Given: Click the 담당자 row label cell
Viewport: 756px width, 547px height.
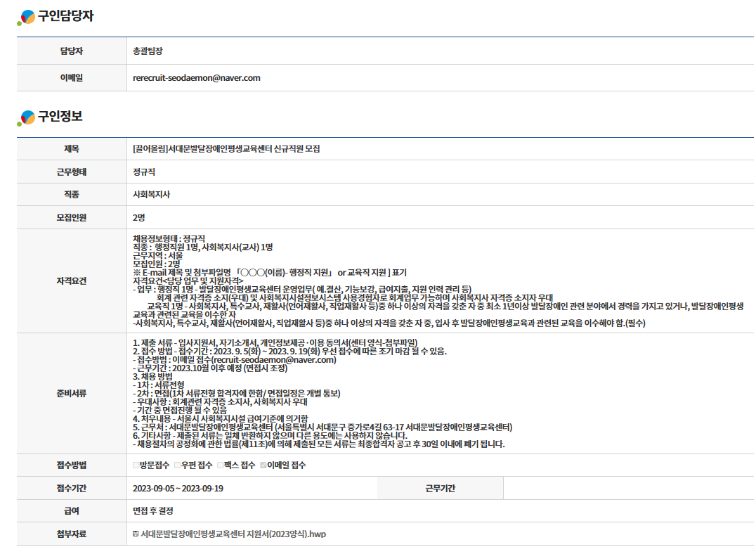Looking at the screenshot, I should click(x=71, y=51).
